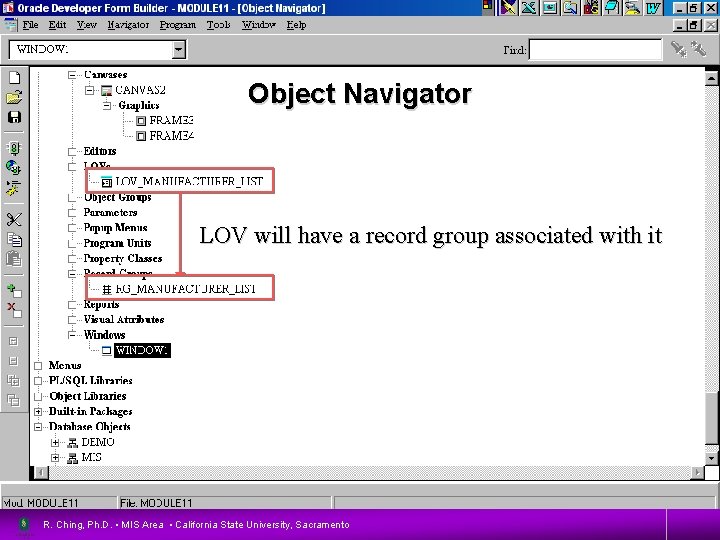Click the vertical scrollbar up arrow
The image size is (720, 540).
pos(711,78)
